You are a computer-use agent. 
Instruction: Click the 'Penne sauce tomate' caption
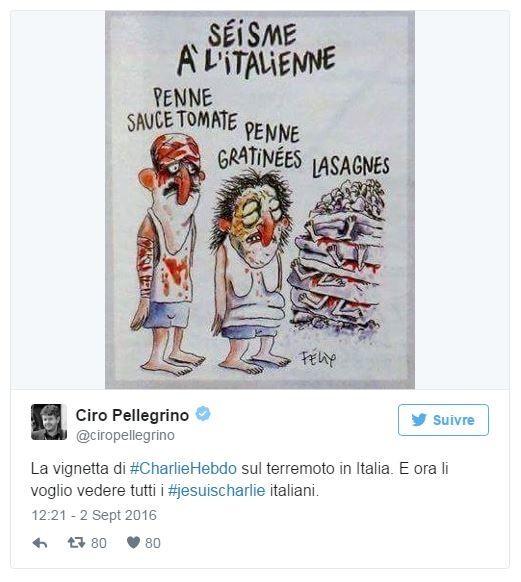click(x=182, y=110)
